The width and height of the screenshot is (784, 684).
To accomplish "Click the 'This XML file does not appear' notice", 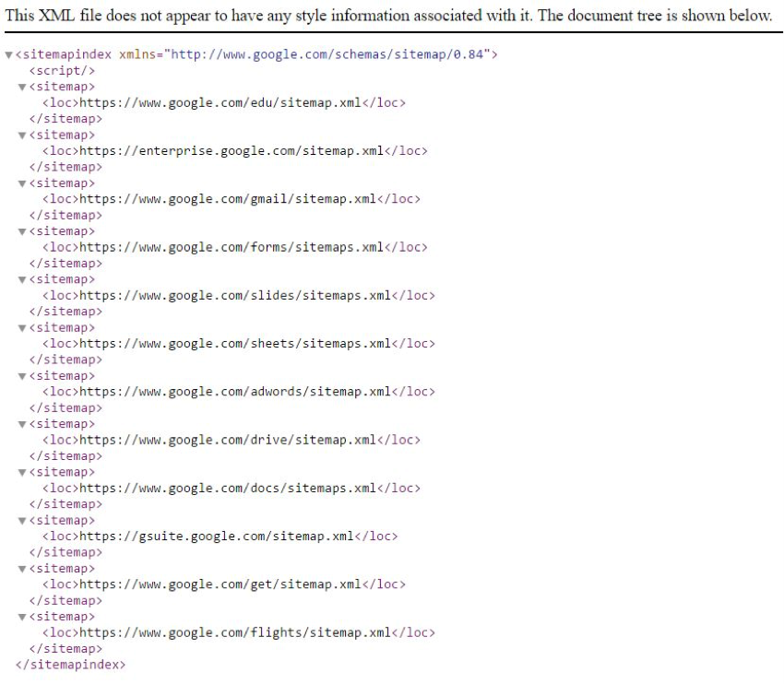I will click(x=388, y=16).
